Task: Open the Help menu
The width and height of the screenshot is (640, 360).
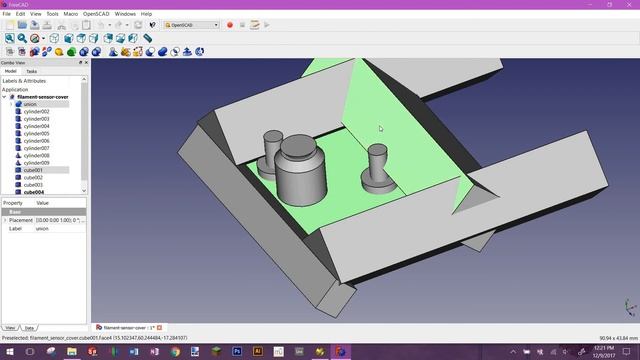Action: [x=146, y=14]
